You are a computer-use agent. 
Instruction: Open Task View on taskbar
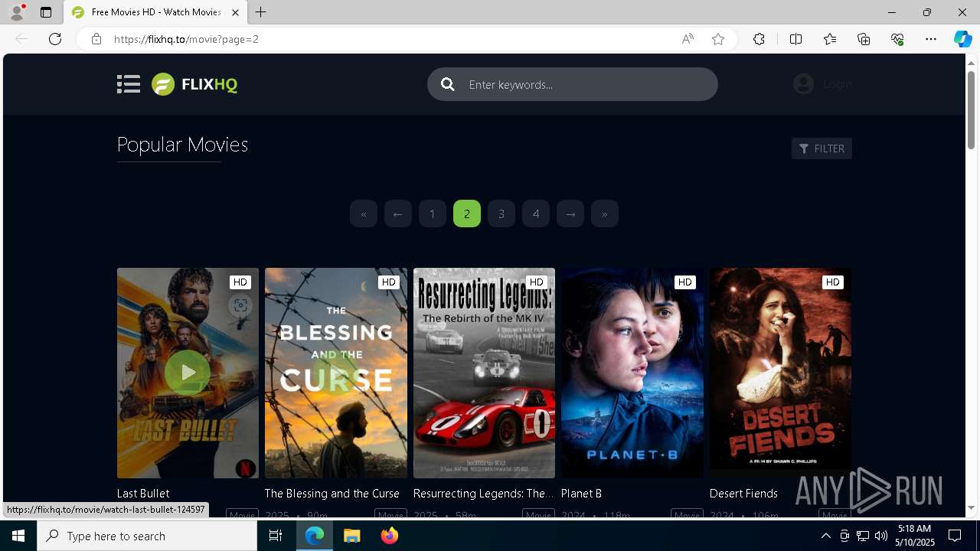point(276,536)
